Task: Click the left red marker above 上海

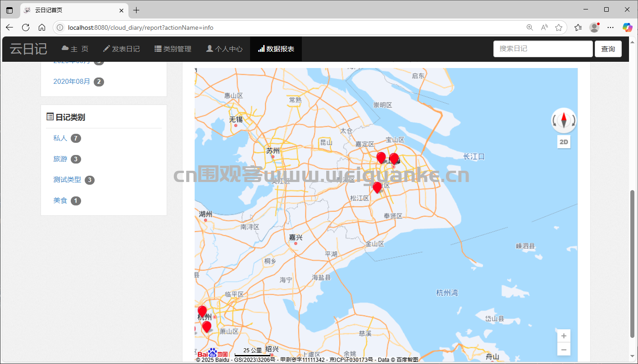Action: [x=381, y=157]
